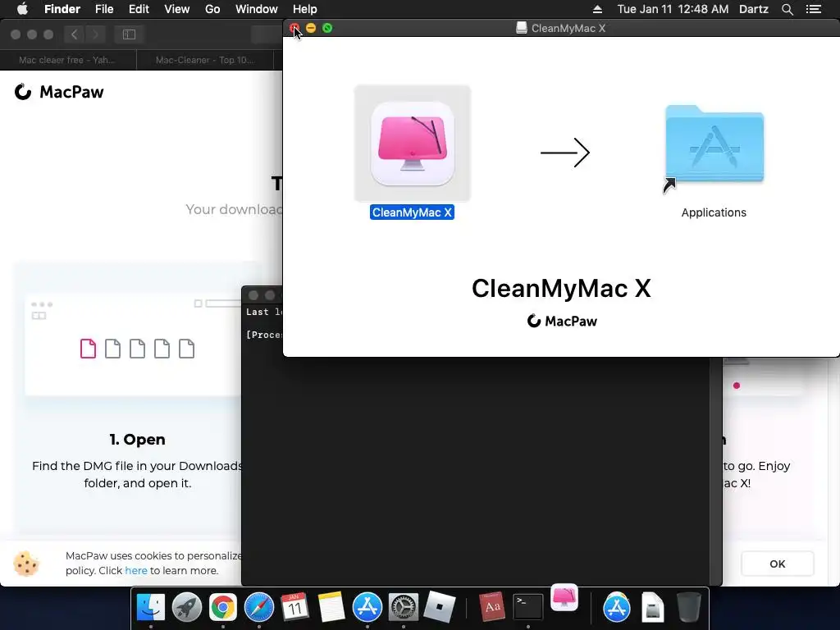Open Safari from the Dock
The width and height of the screenshot is (840, 630).
(x=258, y=608)
